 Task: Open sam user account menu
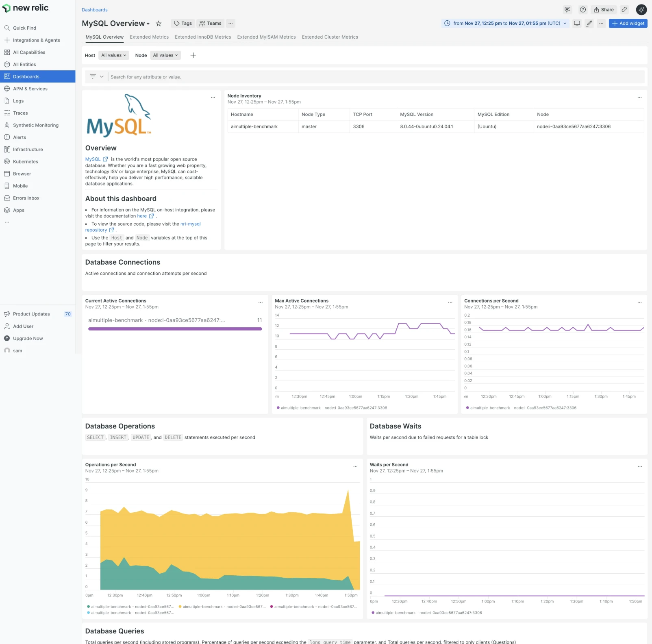pos(17,351)
